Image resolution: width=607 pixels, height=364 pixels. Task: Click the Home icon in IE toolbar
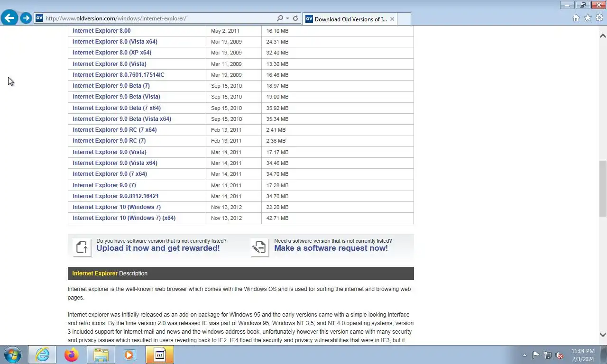pos(576,18)
